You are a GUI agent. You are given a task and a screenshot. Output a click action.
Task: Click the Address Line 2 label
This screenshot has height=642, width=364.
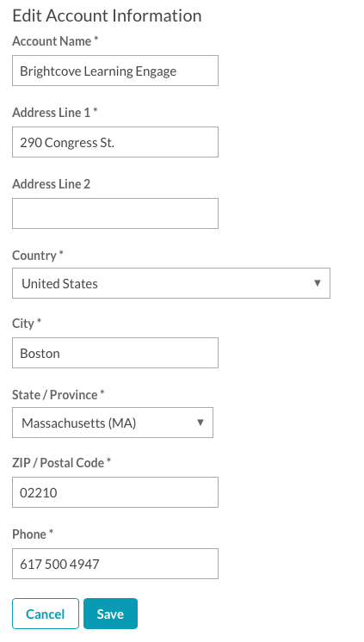(51, 184)
